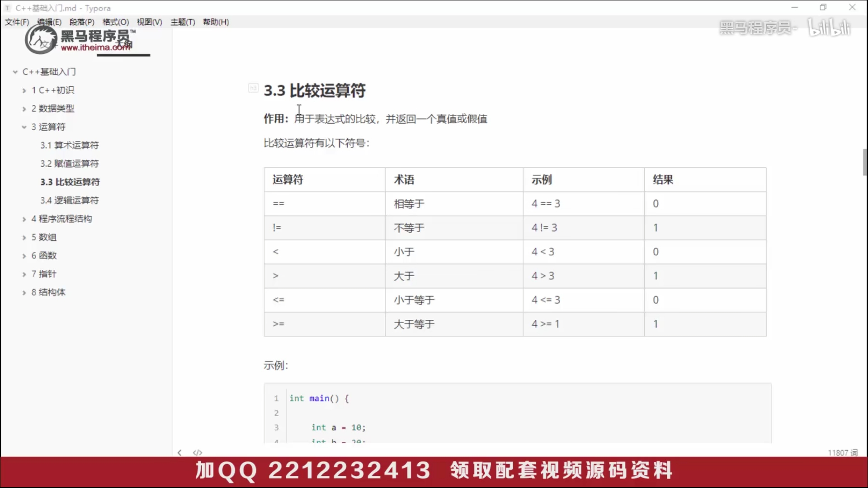Select 3.2 赋值运算符 in outline
Screen dimensions: 868x488
pos(69,163)
